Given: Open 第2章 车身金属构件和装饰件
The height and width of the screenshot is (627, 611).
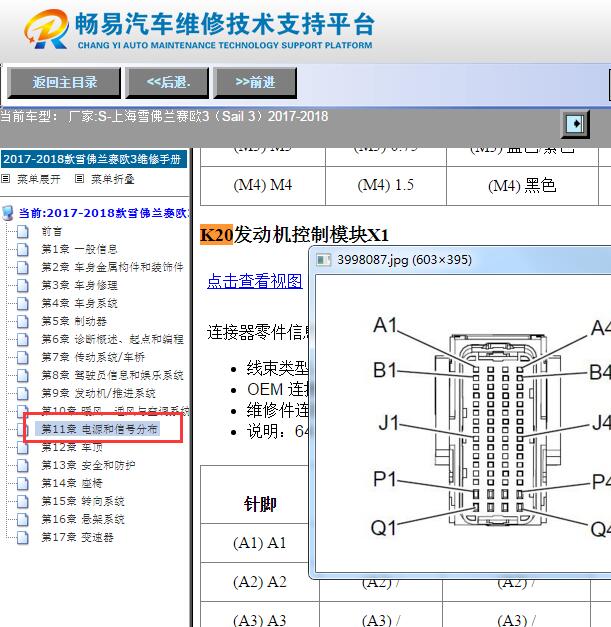Looking at the screenshot, I should (112, 267).
